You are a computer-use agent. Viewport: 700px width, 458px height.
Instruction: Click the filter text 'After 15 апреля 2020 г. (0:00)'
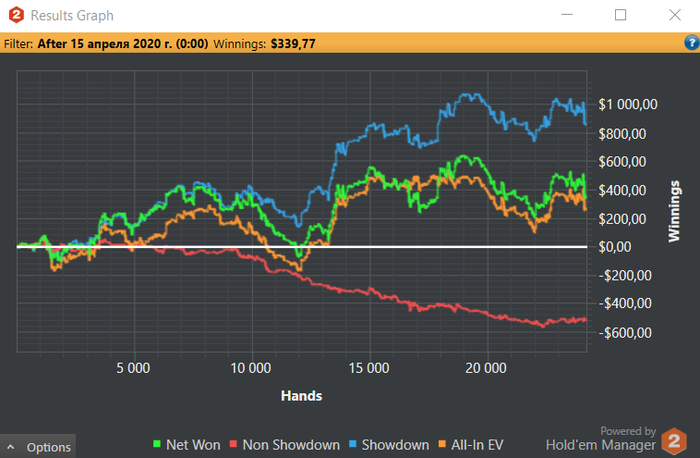123,44
